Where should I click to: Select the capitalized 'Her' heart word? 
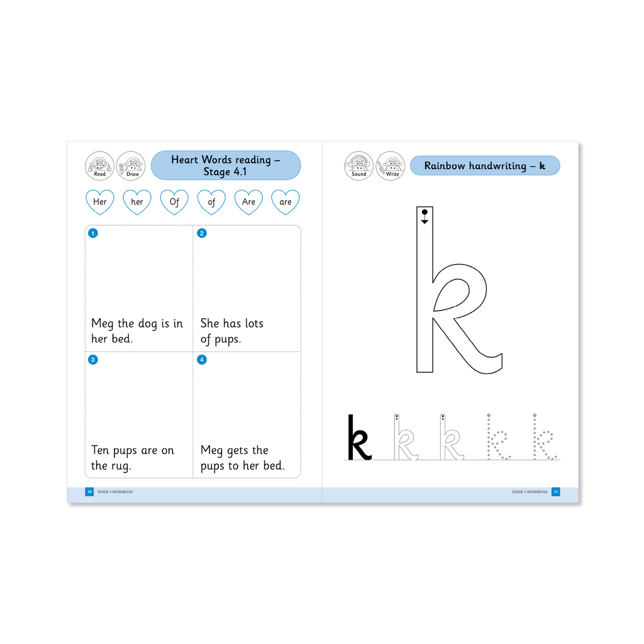100,202
